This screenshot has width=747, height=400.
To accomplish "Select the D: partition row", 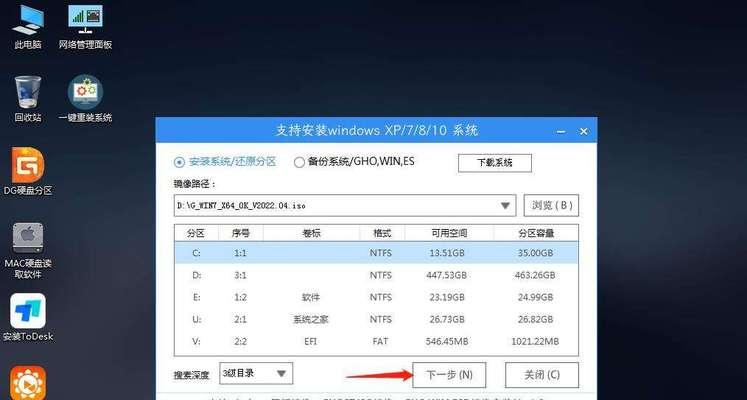I will 376,275.
